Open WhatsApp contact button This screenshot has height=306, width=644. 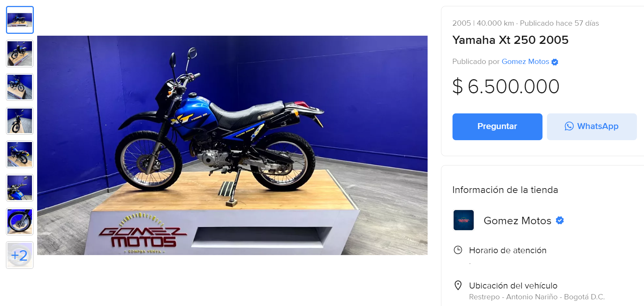pos(592,127)
